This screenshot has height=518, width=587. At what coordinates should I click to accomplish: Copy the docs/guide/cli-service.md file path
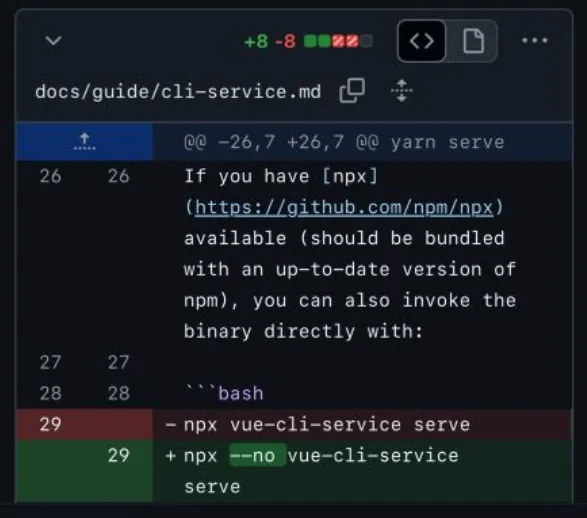coord(352,91)
